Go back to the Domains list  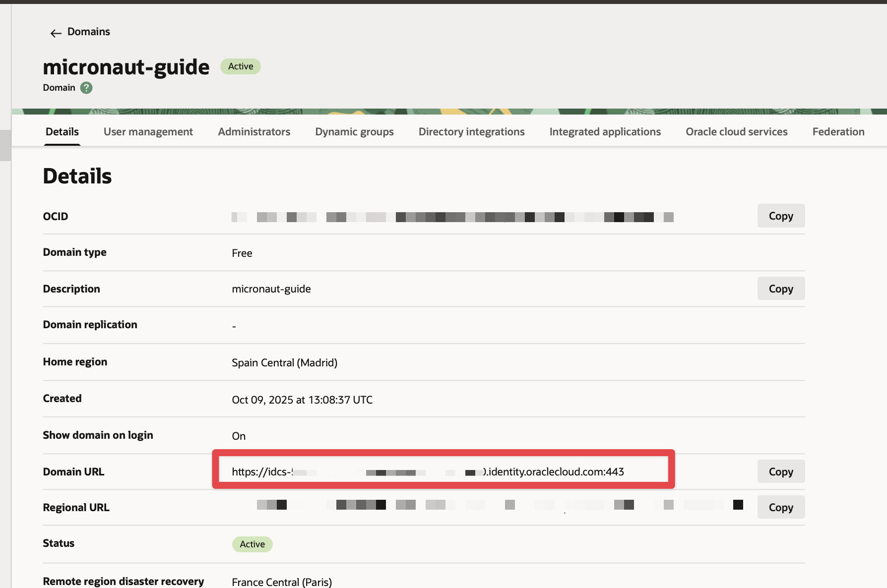(x=88, y=32)
